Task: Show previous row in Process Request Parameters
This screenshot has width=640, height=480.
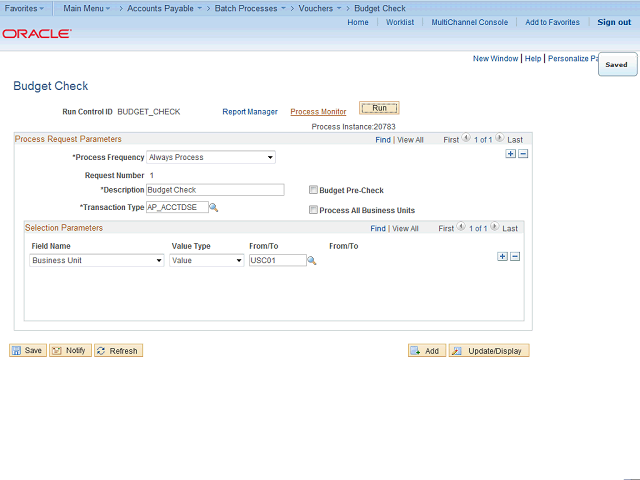Action: (x=466, y=138)
